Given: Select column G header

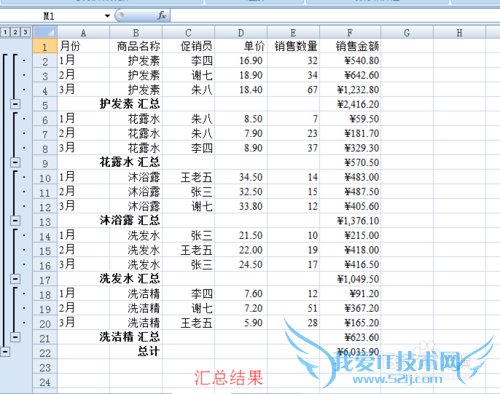Looking at the screenshot, I should [407, 33].
